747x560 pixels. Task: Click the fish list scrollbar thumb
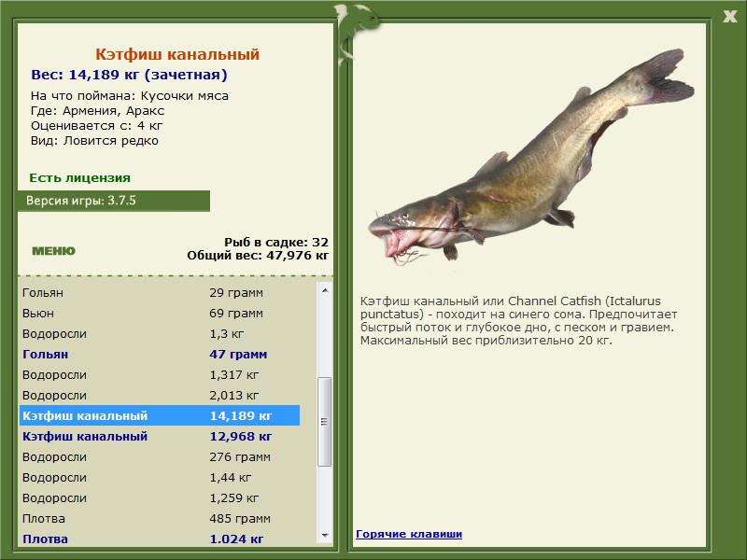click(x=325, y=422)
